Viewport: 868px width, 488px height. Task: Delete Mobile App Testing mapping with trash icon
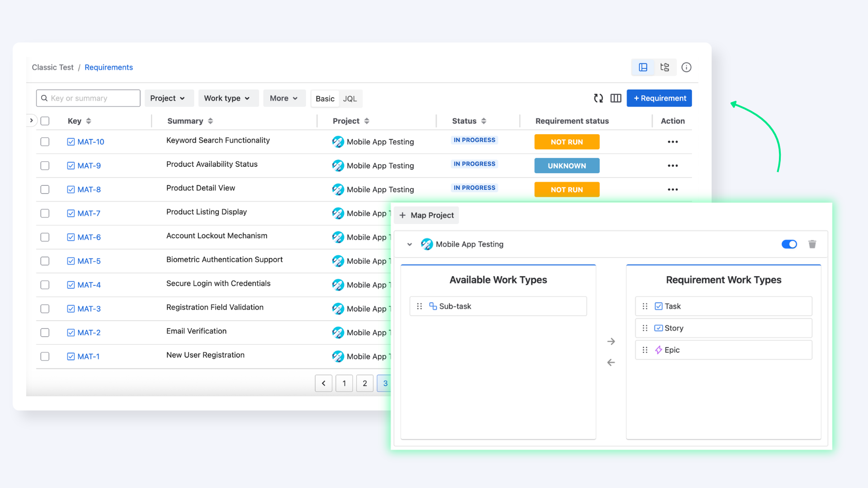tap(812, 244)
